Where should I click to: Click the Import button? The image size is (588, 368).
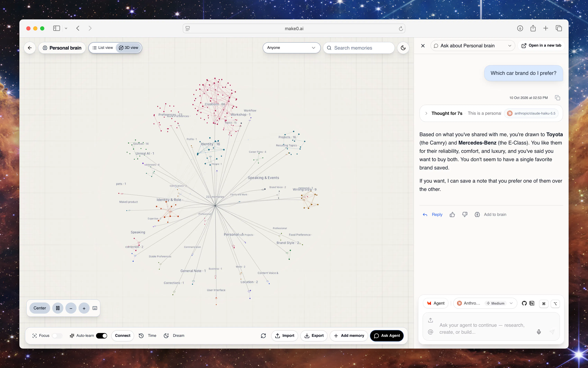pos(284,336)
